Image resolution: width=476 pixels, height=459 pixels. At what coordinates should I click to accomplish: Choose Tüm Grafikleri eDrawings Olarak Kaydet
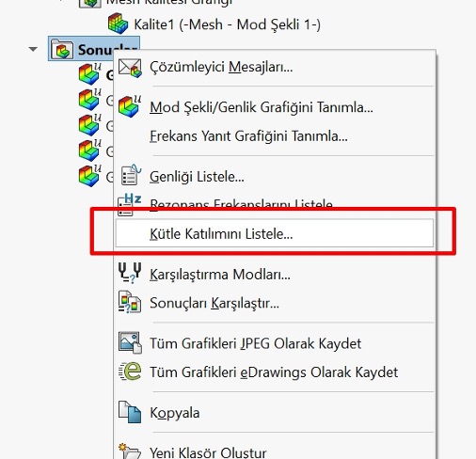click(x=275, y=372)
